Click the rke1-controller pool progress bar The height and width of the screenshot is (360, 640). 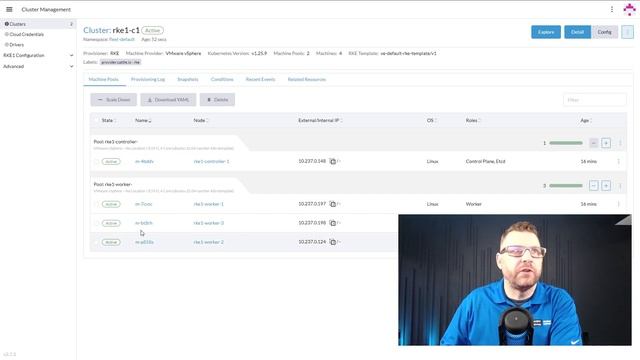point(566,143)
